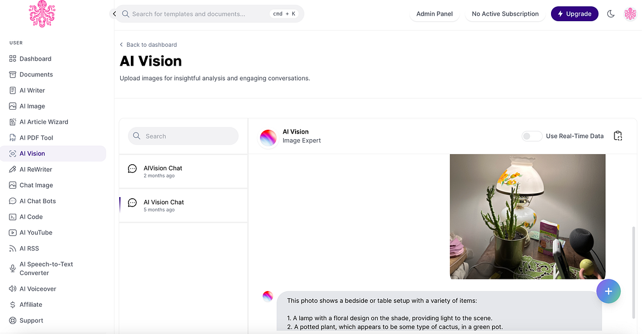644x334 pixels.
Task: Click the AI YouTube play icon
Action: point(13,233)
